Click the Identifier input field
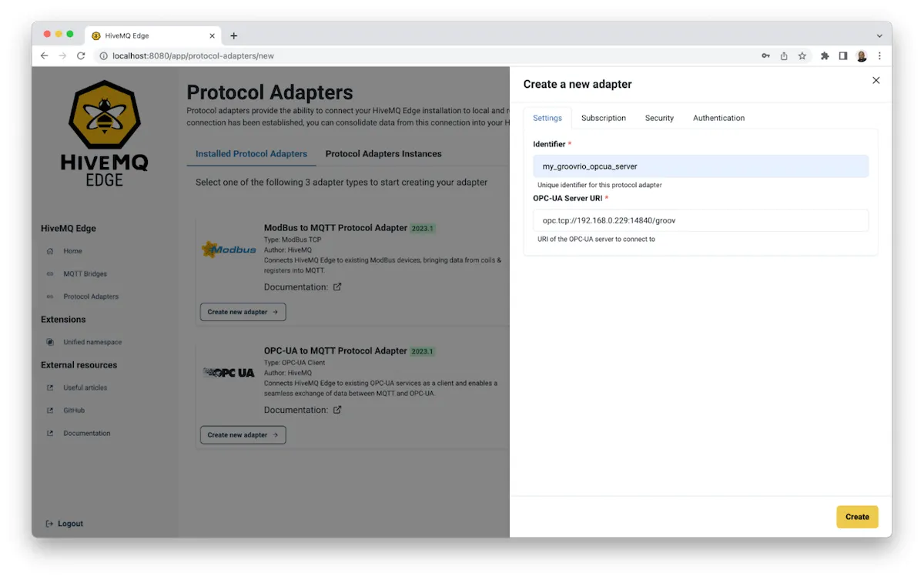The height and width of the screenshot is (580, 924). [x=701, y=166]
